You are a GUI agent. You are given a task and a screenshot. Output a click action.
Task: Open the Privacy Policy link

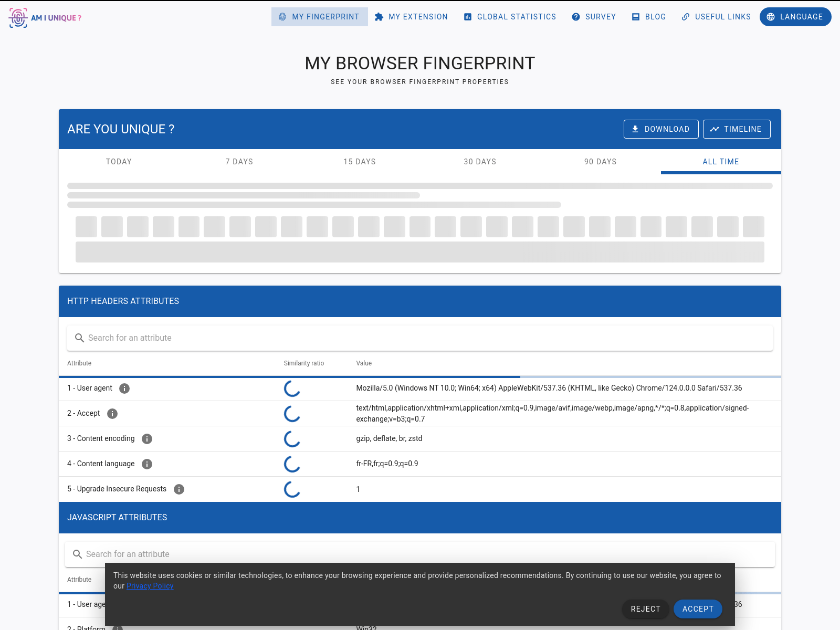pyautogui.click(x=150, y=586)
